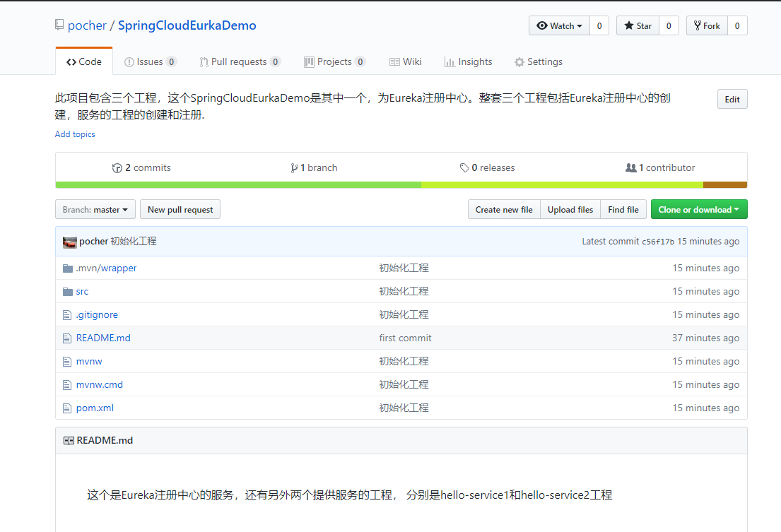This screenshot has height=532, width=781.
Task: Click the eye icon in Watch button
Action: pos(542,25)
